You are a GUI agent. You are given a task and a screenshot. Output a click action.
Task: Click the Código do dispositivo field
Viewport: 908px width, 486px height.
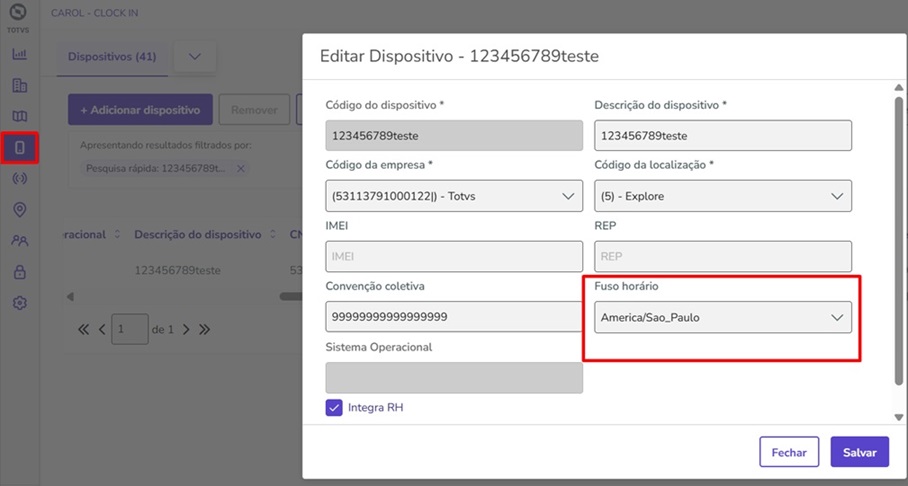pos(454,136)
